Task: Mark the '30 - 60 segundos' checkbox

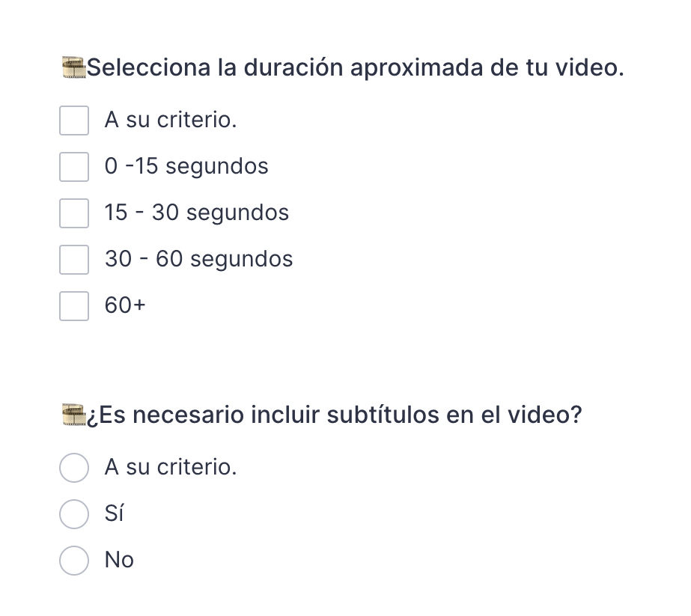Action: pyautogui.click(x=74, y=259)
